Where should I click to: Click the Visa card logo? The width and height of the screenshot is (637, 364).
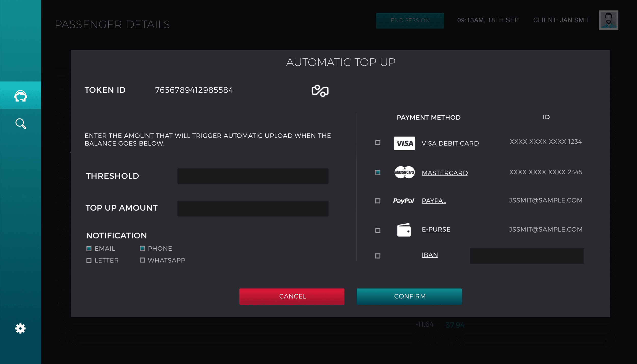coord(404,143)
